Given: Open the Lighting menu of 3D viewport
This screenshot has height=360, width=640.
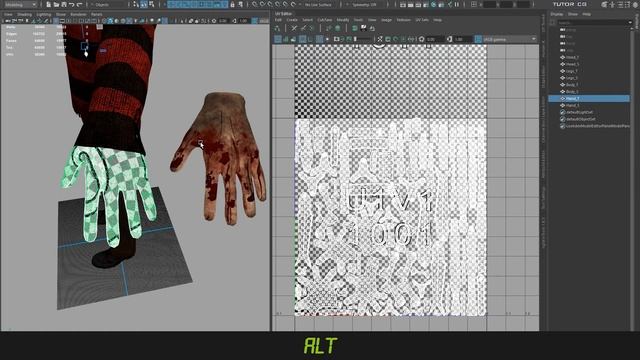Looking at the screenshot, I should (44, 14).
